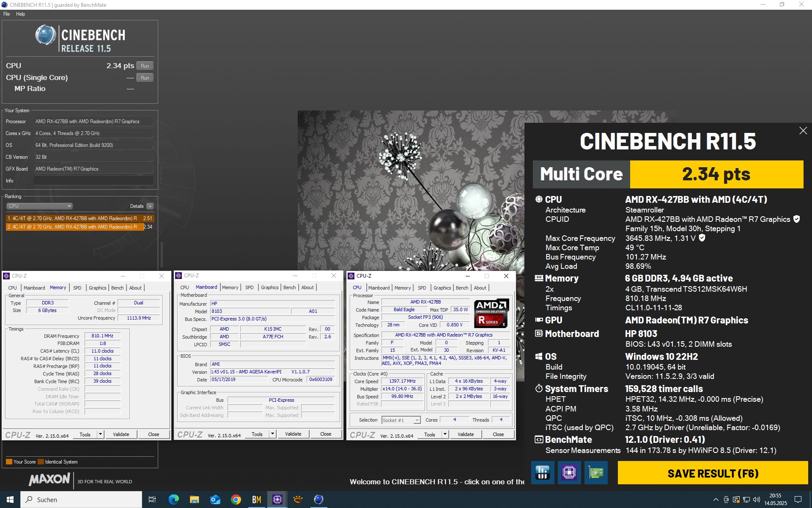
Task: Switch to Bench tab in CPU-Z CPU window
Action: coord(462,288)
